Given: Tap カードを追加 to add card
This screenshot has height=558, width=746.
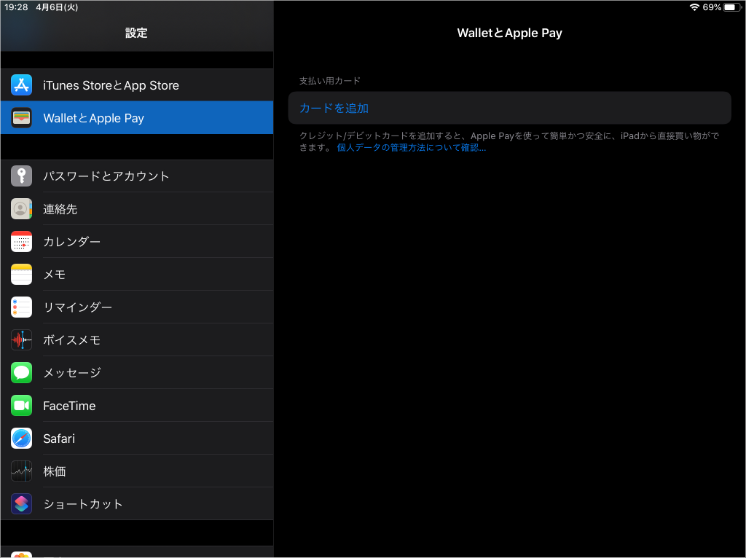Looking at the screenshot, I should click(x=334, y=108).
